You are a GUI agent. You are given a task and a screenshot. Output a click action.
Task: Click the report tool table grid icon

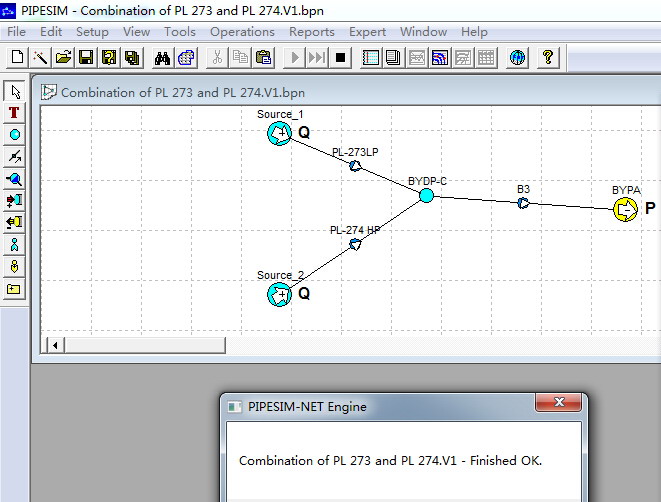486,57
